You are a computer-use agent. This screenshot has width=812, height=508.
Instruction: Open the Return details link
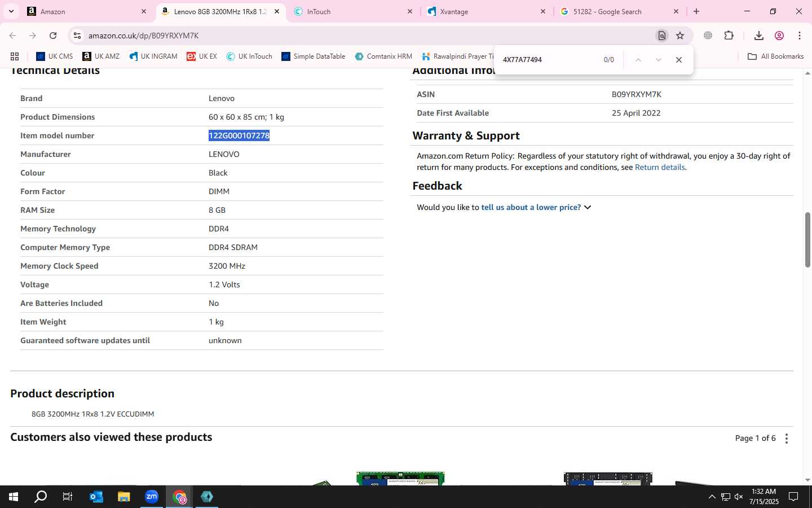tap(660, 167)
